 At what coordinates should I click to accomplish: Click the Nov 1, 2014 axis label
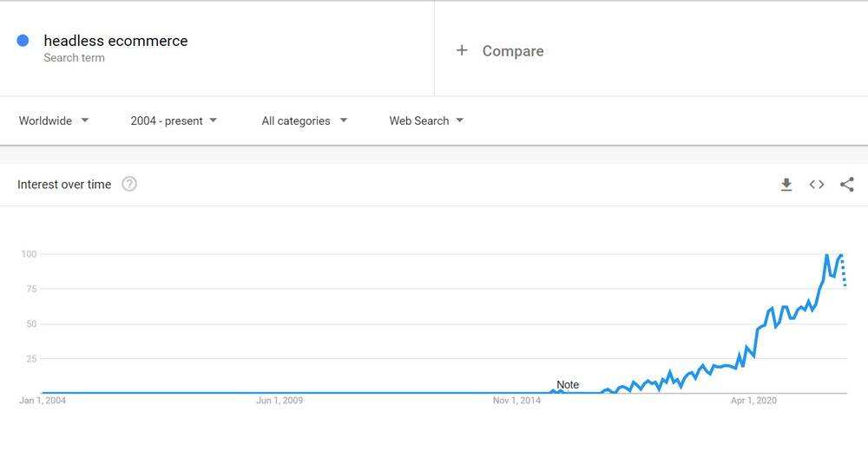click(517, 401)
